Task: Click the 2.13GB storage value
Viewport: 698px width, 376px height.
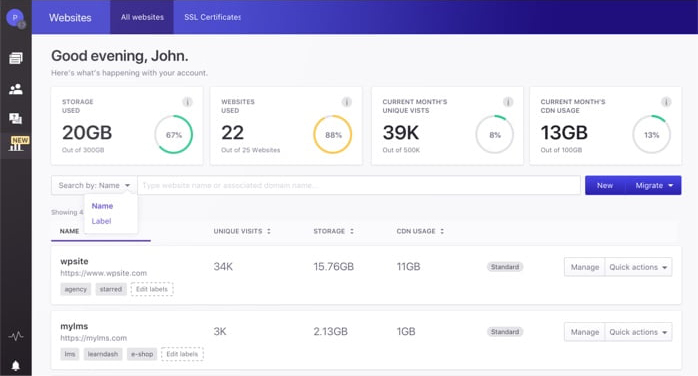Action: [x=330, y=332]
